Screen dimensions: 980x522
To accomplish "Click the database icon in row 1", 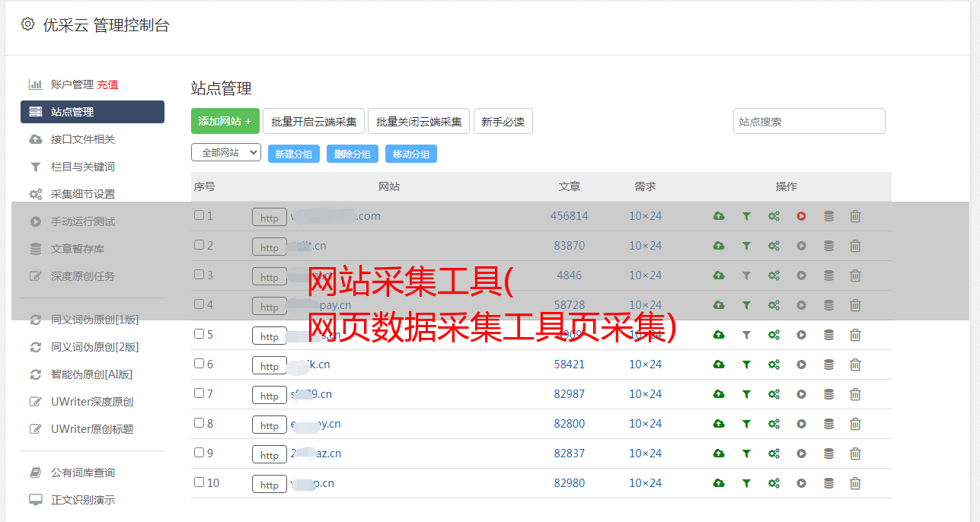I will point(828,216).
